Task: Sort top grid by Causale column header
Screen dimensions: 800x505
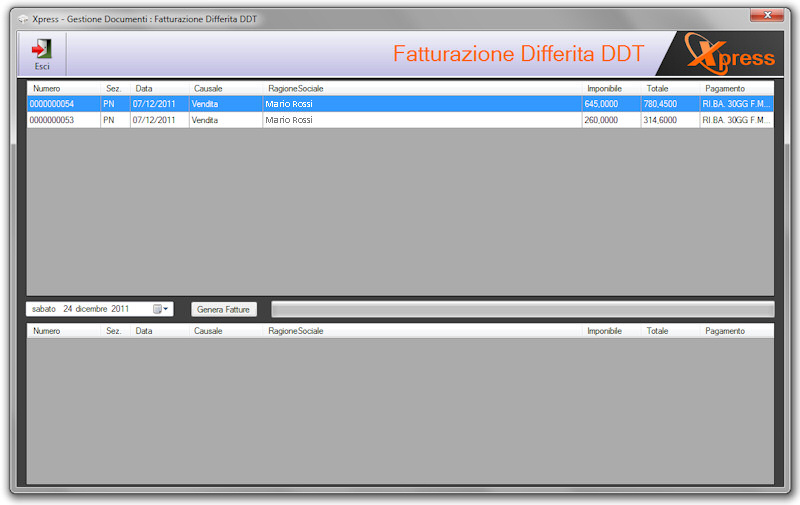Action: (226, 88)
